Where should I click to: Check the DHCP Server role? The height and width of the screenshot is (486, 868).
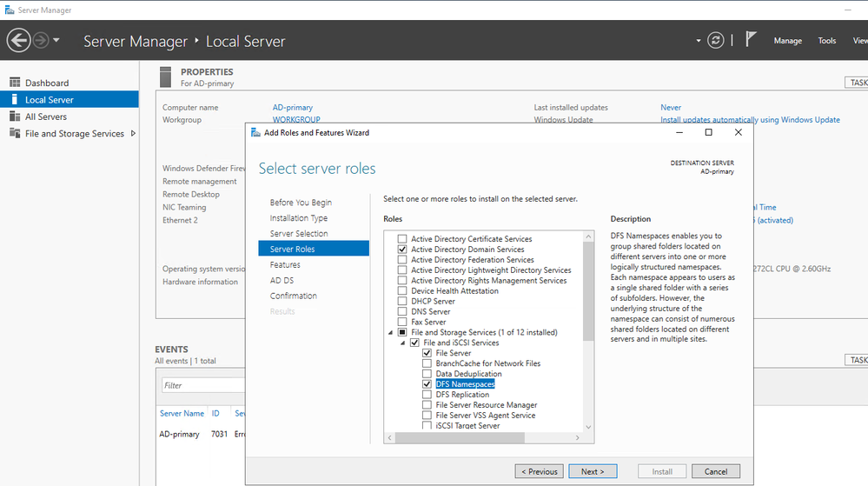(x=402, y=302)
